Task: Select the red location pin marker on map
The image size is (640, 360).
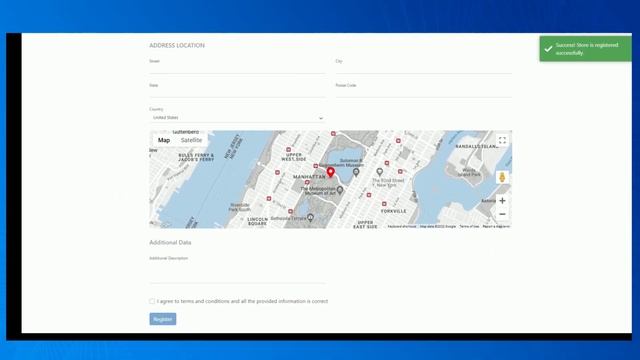Action: click(331, 172)
